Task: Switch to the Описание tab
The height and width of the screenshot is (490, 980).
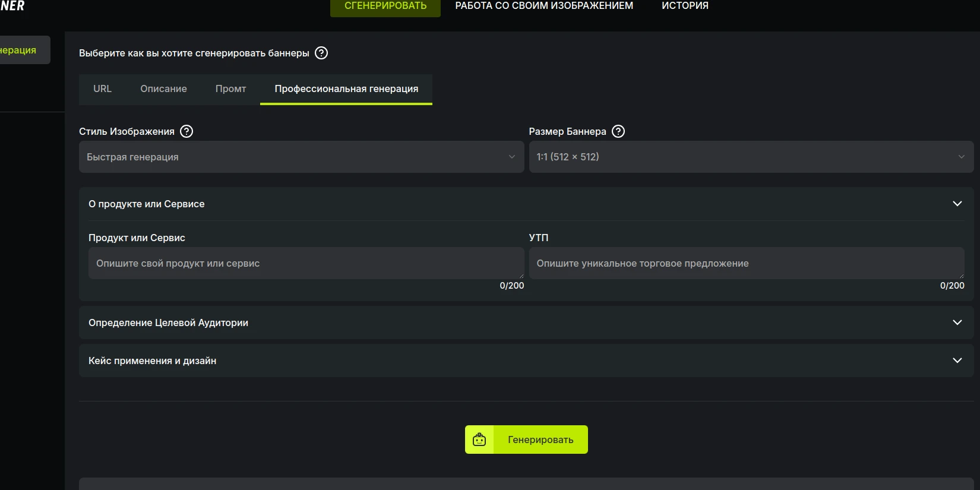Action: click(x=163, y=88)
